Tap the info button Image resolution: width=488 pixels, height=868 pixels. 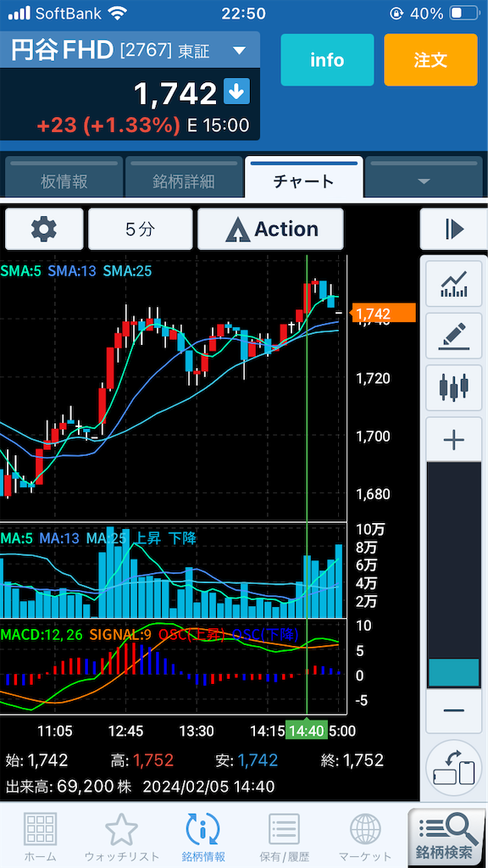tap(327, 60)
